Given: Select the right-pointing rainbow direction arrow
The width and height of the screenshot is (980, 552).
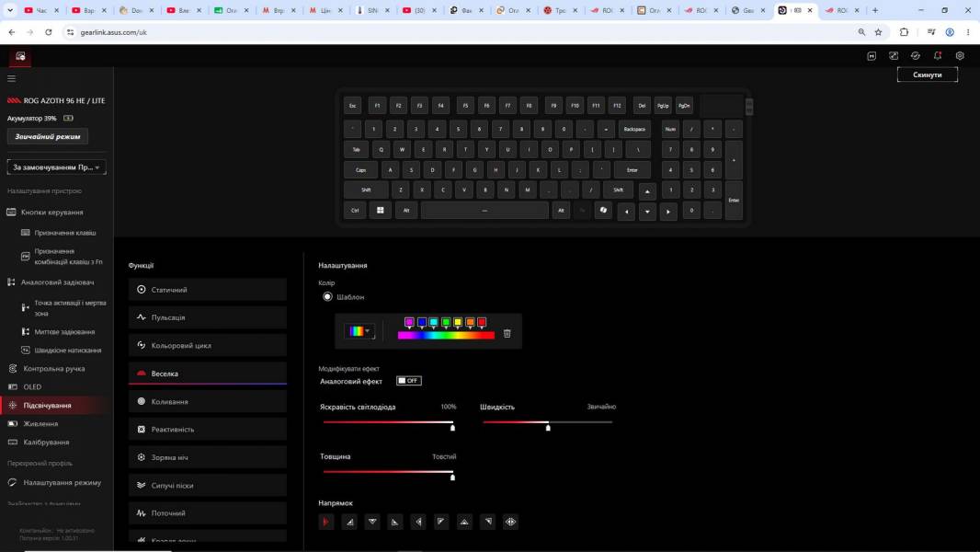Looking at the screenshot, I should (x=325, y=522).
